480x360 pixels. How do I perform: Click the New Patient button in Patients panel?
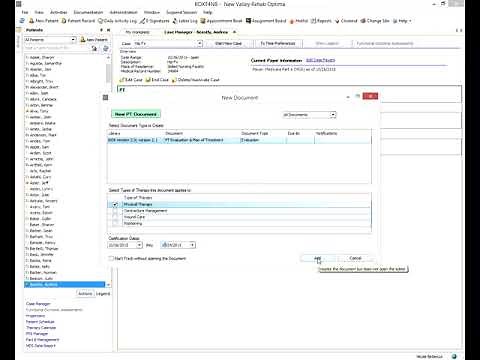click(x=94, y=40)
